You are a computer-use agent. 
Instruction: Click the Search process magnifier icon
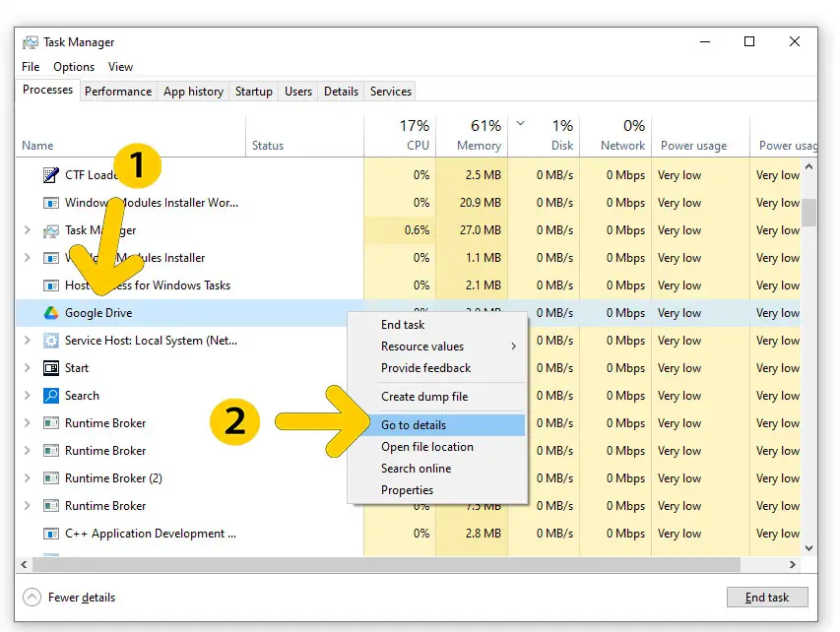[51, 396]
